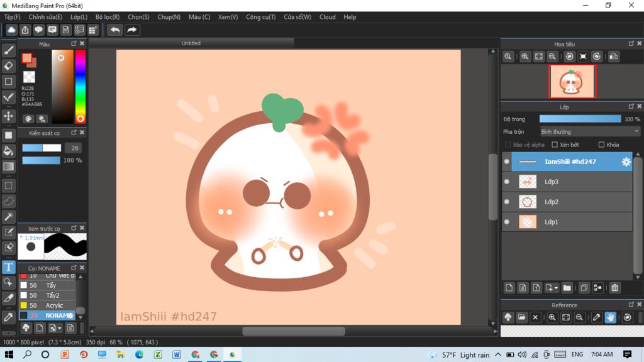Enable the Xén bớt checkbox
The width and height of the screenshot is (644, 362).
[555, 145]
